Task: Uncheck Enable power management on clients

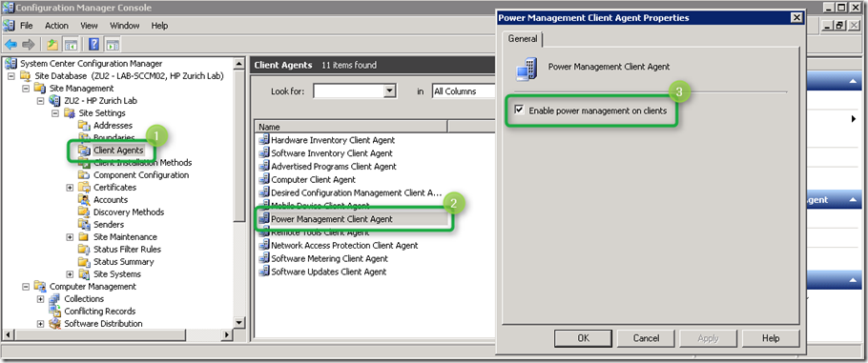Action: [x=519, y=111]
